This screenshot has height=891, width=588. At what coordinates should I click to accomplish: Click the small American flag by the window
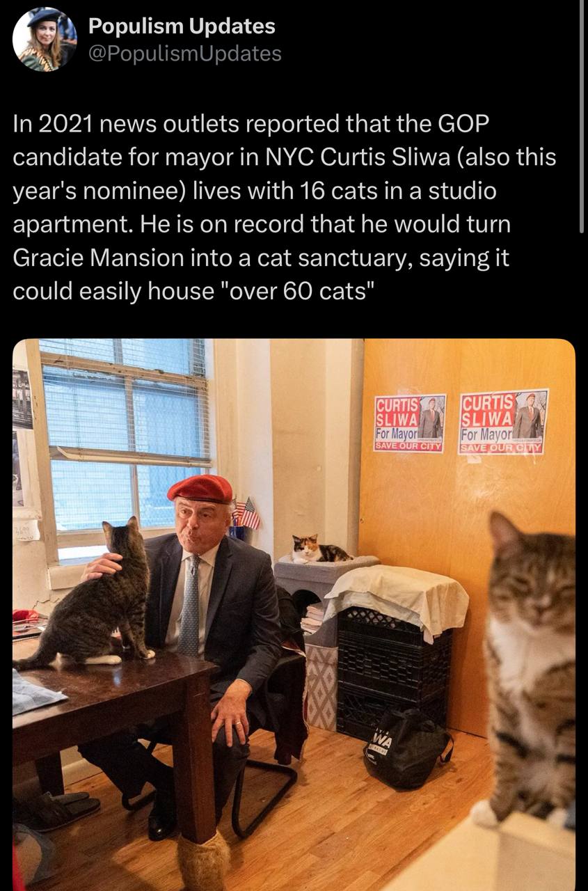pos(248,512)
